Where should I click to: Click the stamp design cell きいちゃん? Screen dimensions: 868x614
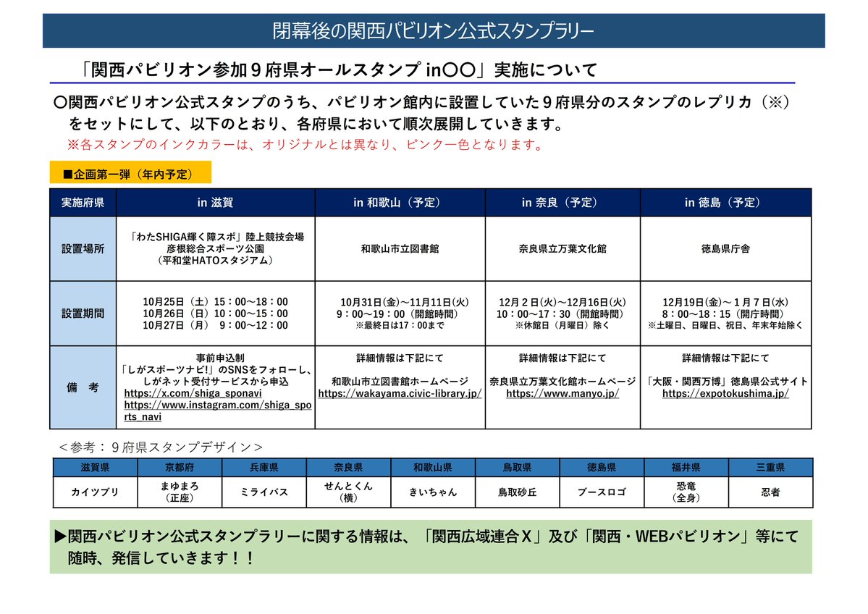(x=433, y=492)
